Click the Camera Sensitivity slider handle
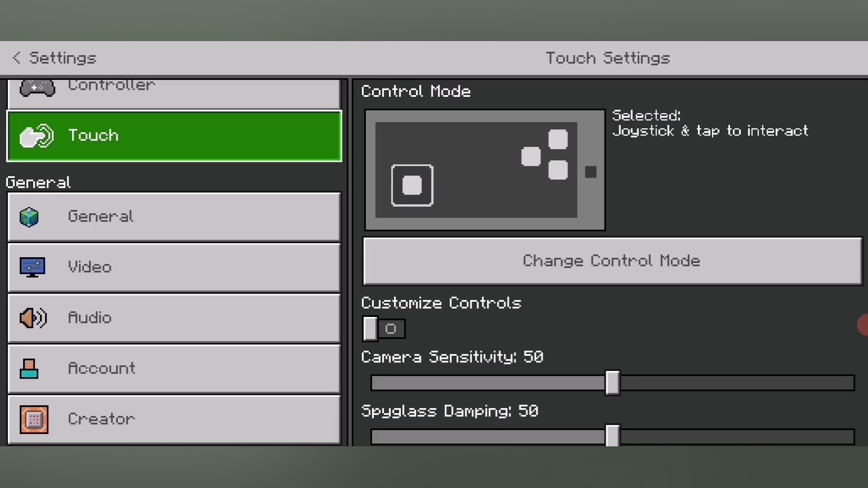Viewport: 868px width, 488px height. [612, 383]
